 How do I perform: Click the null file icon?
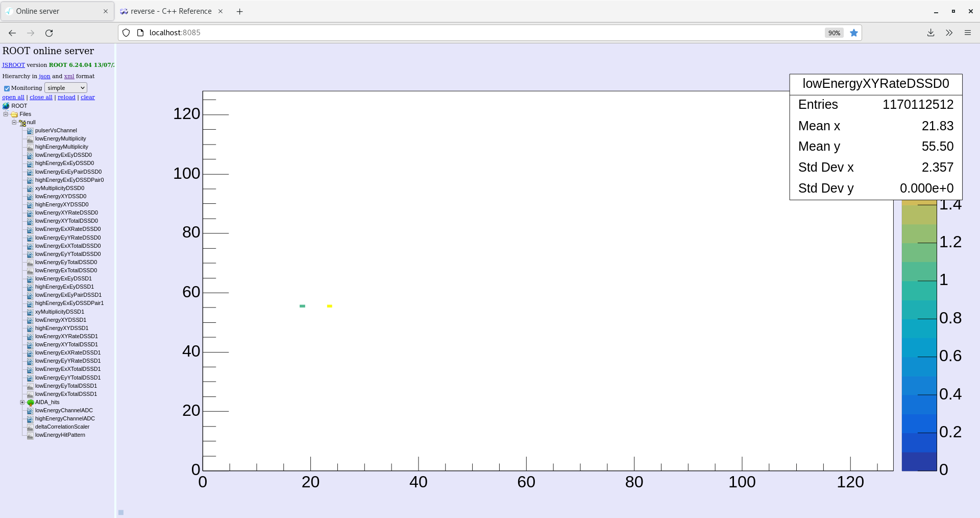point(22,123)
